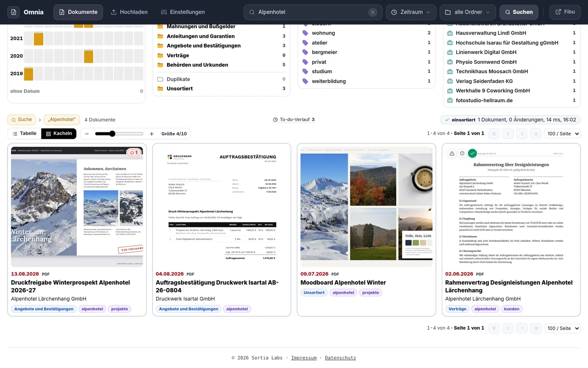This screenshot has width=588, height=368.
Task: Click the tag icon next to wohnung
Action: coord(305,33)
